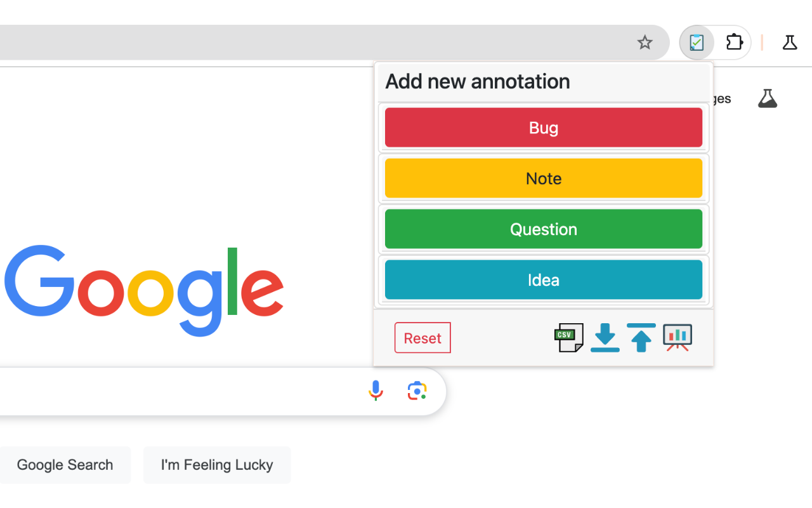Click the blue download arrow icon
The height and width of the screenshot is (508, 812).
pos(605,337)
